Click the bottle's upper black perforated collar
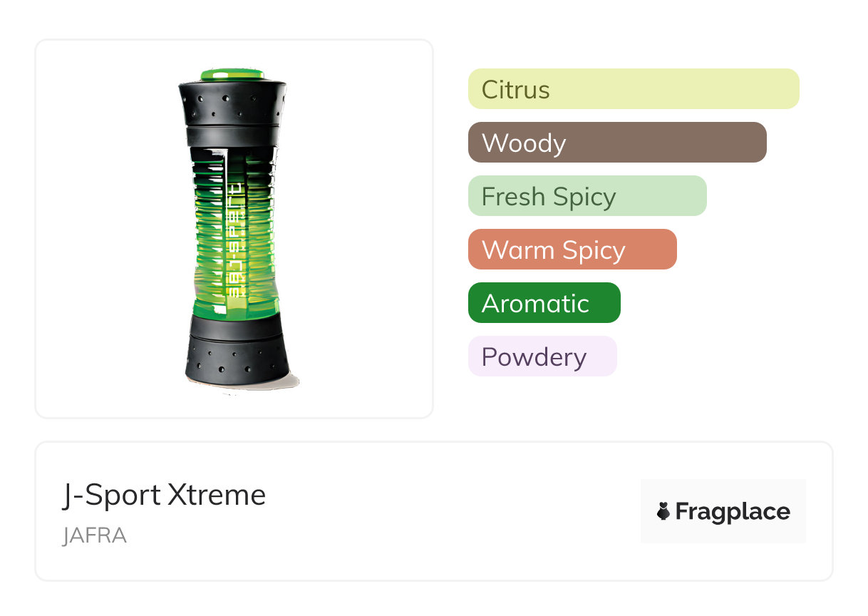868x616 pixels. click(x=232, y=103)
